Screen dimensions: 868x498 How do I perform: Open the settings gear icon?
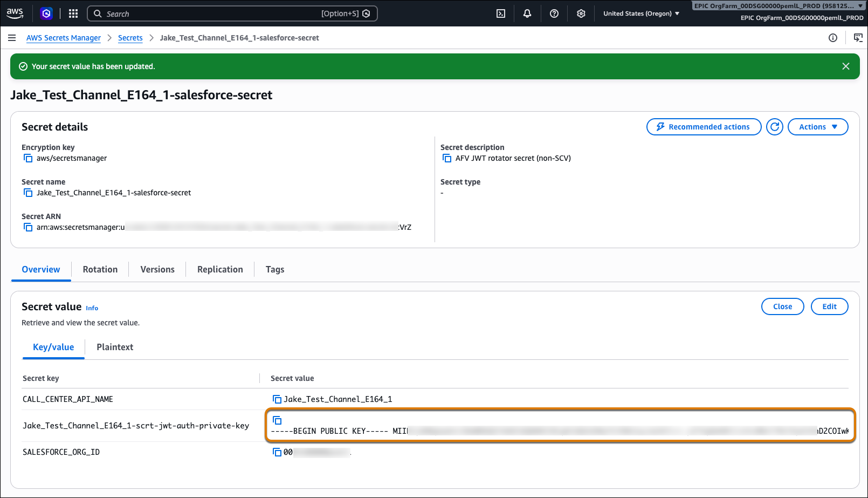(x=581, y=13)
